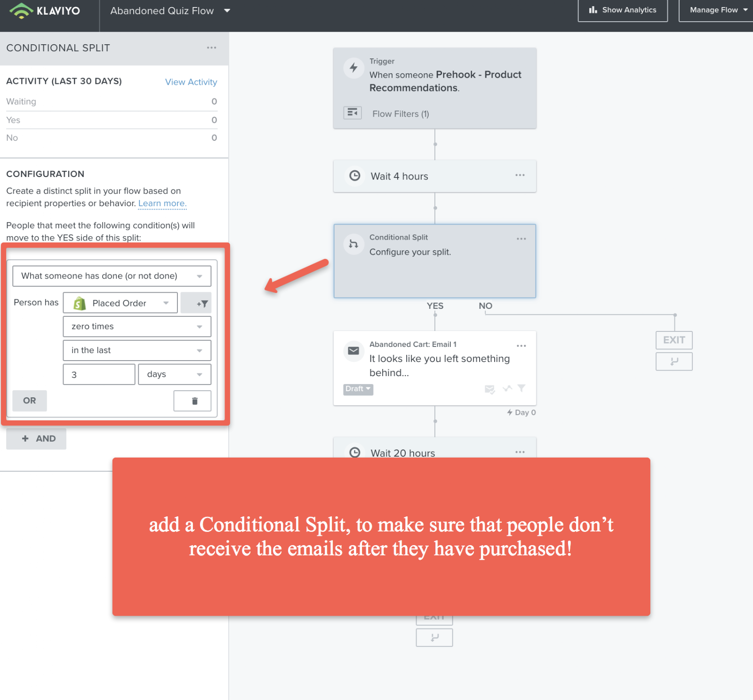The width and height of the screenshot is (753, 700).
Task: Open Abandoned Cart Email 1 options ellipsis
Action: 521,346
